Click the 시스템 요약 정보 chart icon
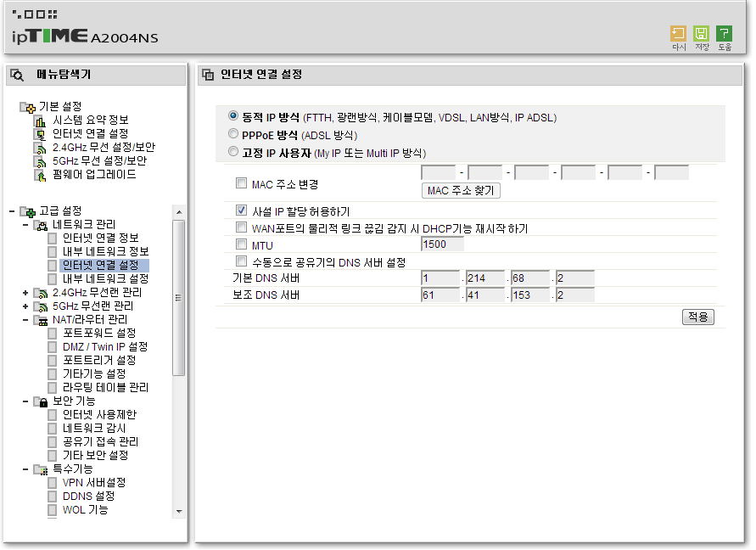The width and height of the screenshot is (756, 550). click(41, 121)
